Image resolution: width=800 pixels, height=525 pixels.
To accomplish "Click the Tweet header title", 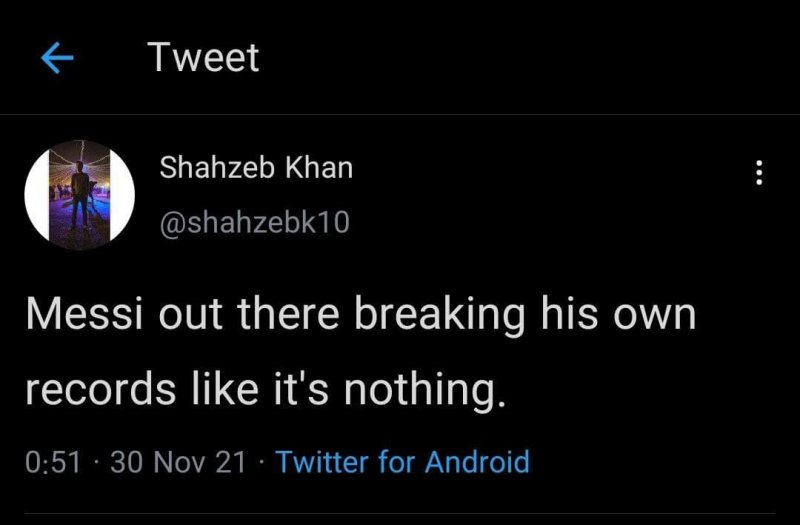I will pos(203,58).
